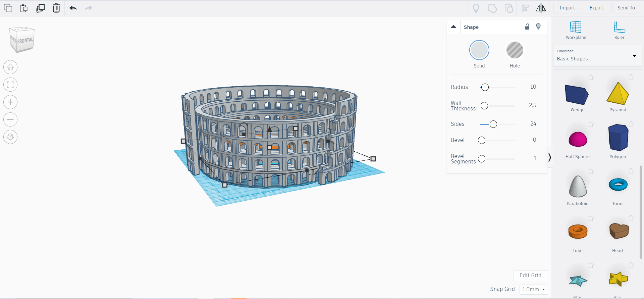Undo the last action

(73, 8)
